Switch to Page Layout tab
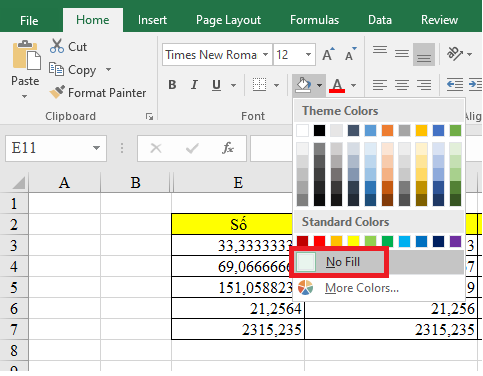Image resolution: width=483 pixels, height=376 pixels. click(x=228, y=20)
